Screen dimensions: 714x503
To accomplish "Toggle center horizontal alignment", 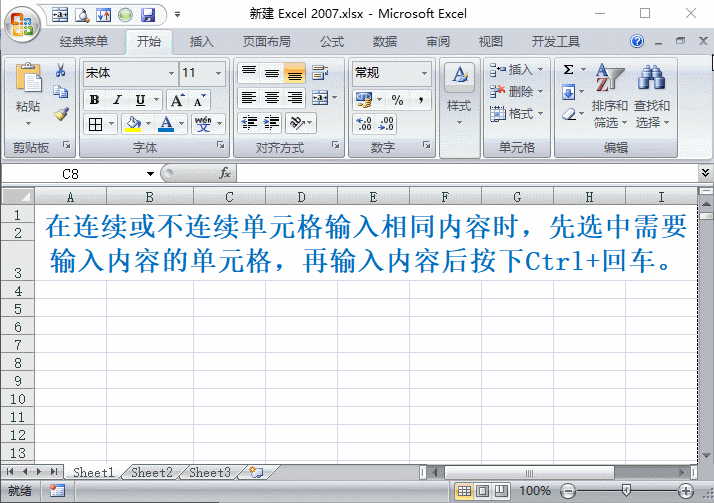I will pyautogui.click(x=271, y=98).
